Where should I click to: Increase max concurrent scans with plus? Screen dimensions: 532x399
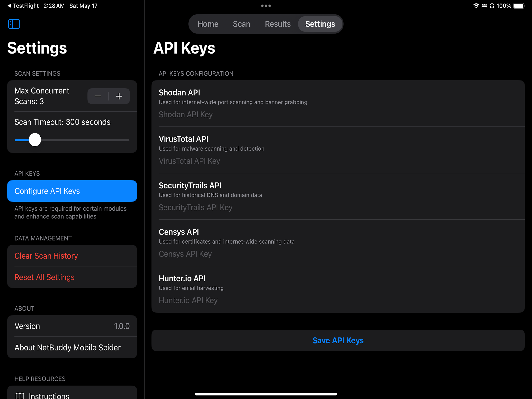[119, 96]
